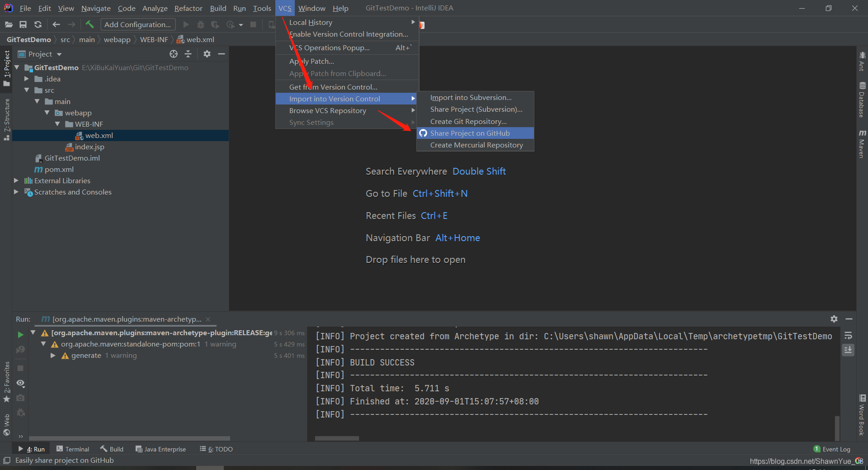Open the Favorites tool window
The width and height of the screenshot is (868, 470).
(x=7, y=382)
